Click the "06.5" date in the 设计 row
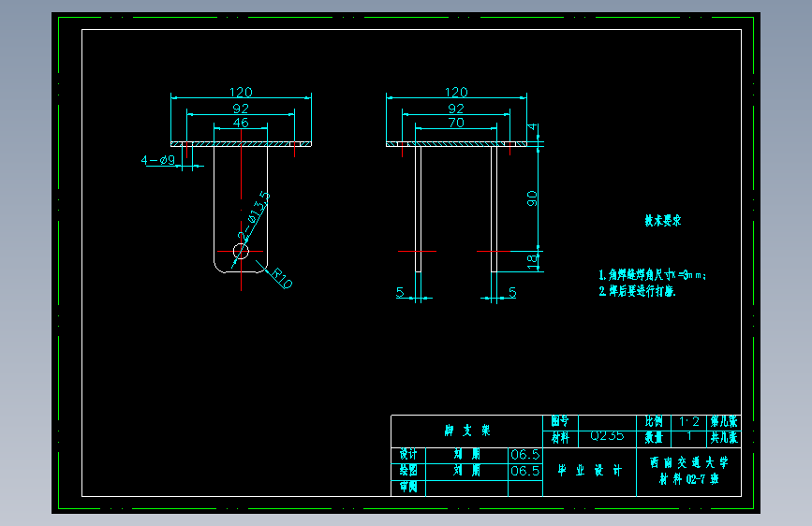812x526 pixels. 525,455
